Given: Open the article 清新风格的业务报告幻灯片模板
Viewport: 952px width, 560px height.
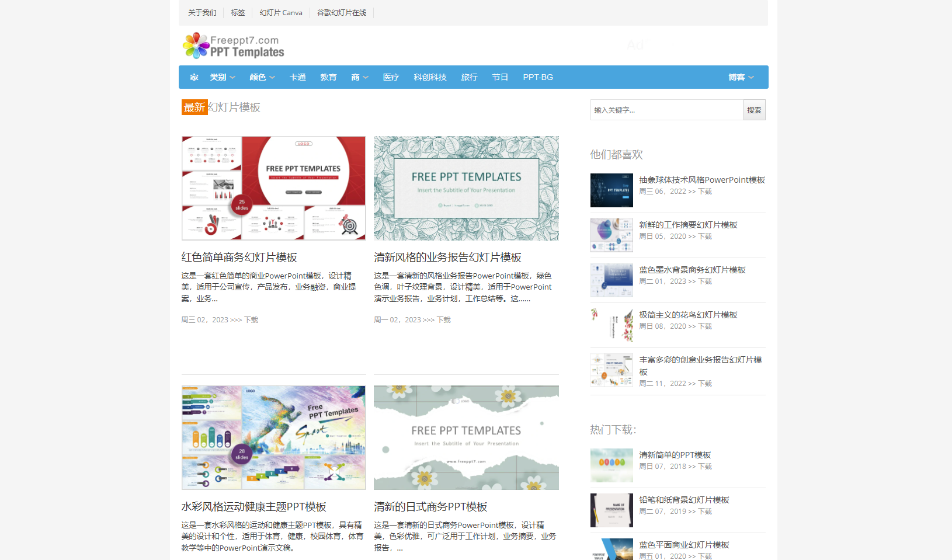Looking at the screenshot, I should 448,257.
